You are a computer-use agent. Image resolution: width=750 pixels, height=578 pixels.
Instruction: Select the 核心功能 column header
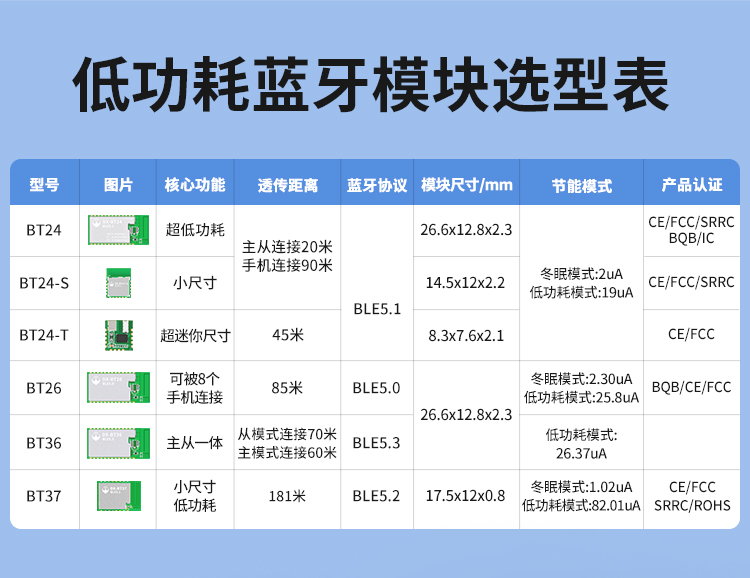coord(195,185)
